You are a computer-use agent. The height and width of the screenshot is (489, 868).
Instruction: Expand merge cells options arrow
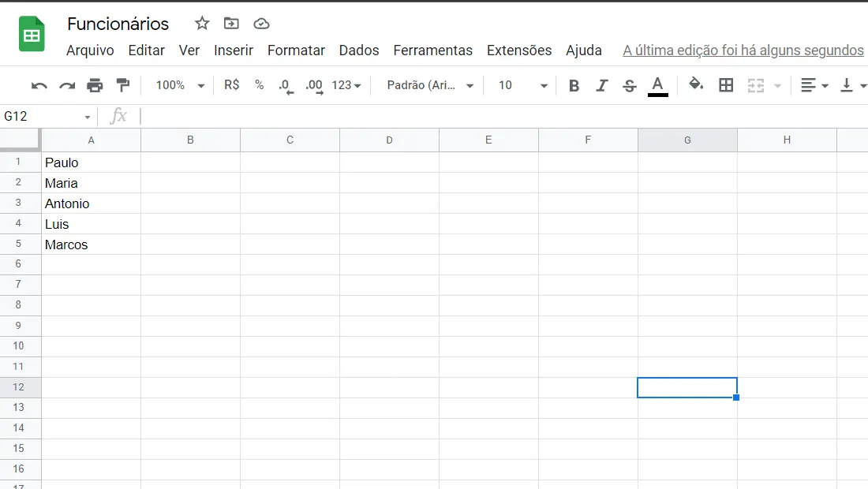coord(777,85)
